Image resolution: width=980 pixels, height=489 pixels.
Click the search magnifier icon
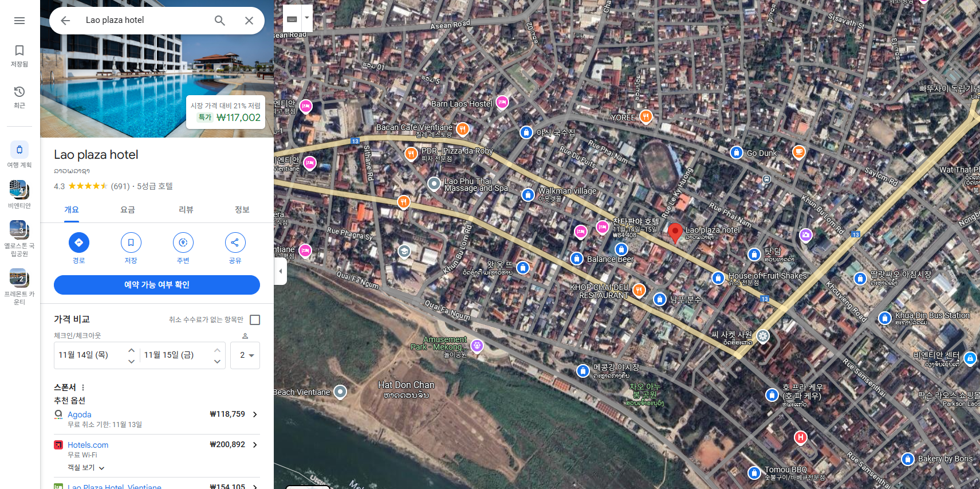pos(219,21)
